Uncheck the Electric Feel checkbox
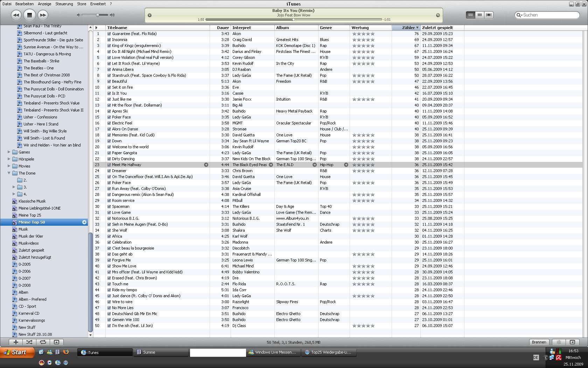 [x=109, y=123]
